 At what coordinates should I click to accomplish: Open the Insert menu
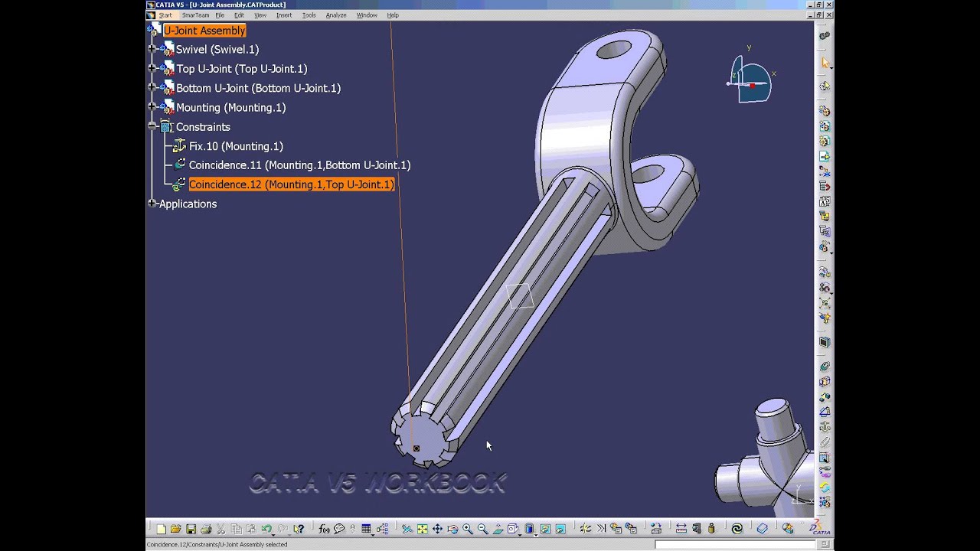tap(284, 15)
